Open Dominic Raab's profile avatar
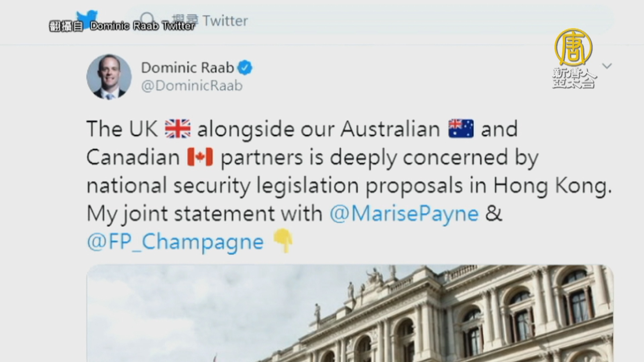The width and height of the screenshot is (644, 362). 109,77
